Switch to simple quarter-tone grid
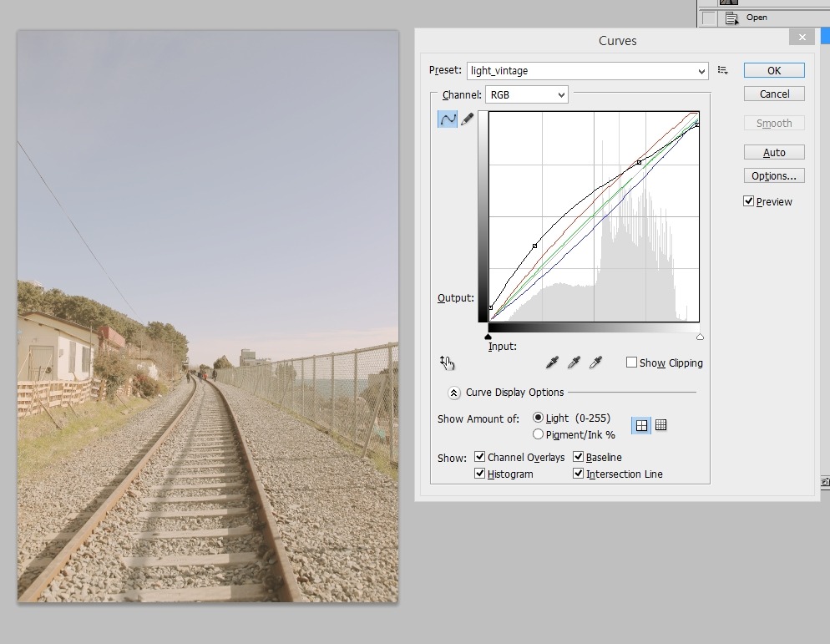The width and height of the screenshot is (830, 644). coord(641,425)
